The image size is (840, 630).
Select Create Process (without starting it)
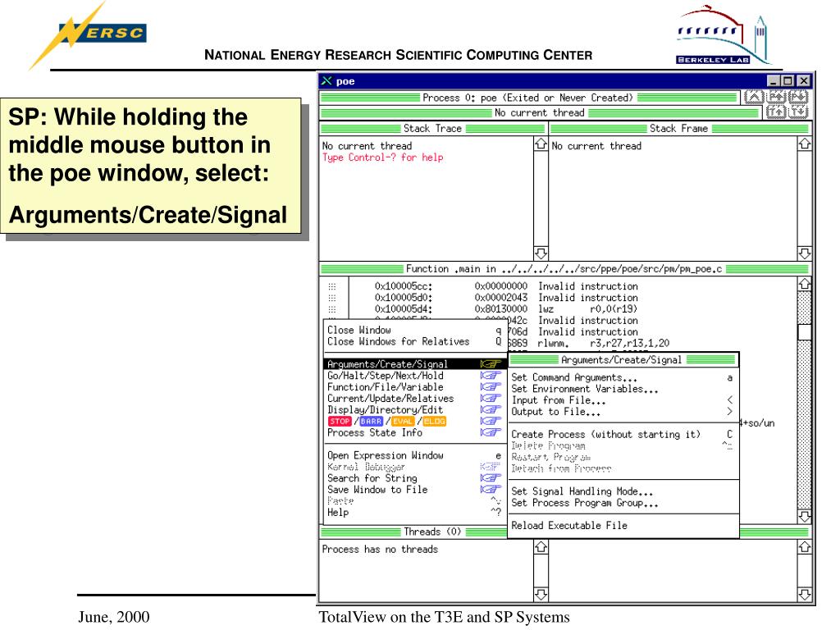623,435
